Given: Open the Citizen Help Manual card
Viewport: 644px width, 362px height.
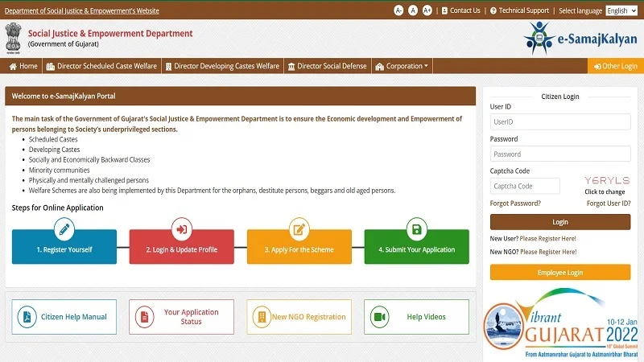Looking at the screenshot, I should (64, 317).
